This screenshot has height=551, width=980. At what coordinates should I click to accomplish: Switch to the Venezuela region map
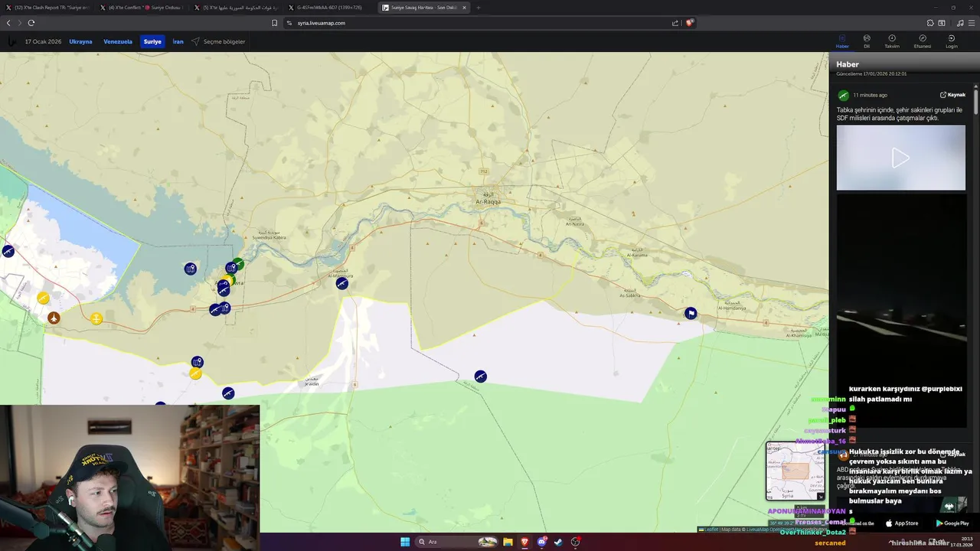[118, 41]
